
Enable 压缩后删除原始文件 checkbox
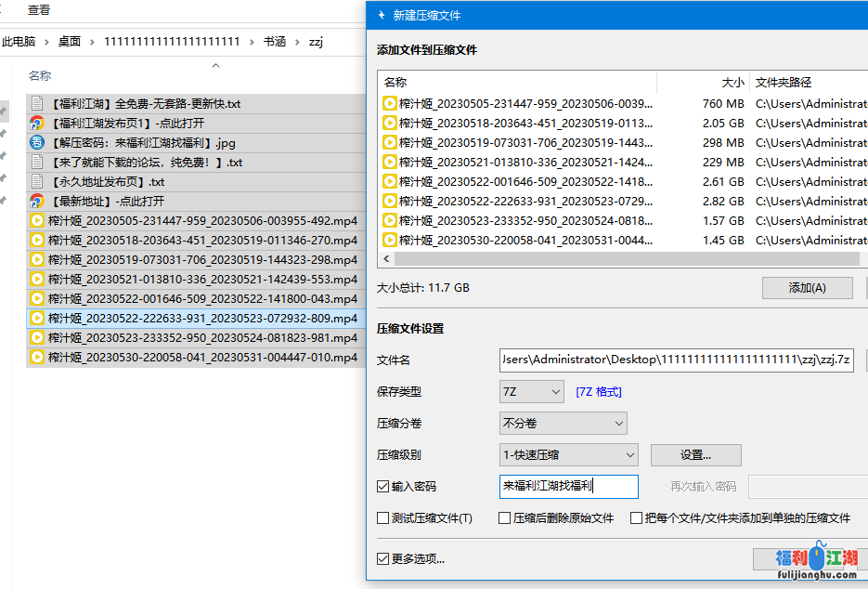(505, 518)
